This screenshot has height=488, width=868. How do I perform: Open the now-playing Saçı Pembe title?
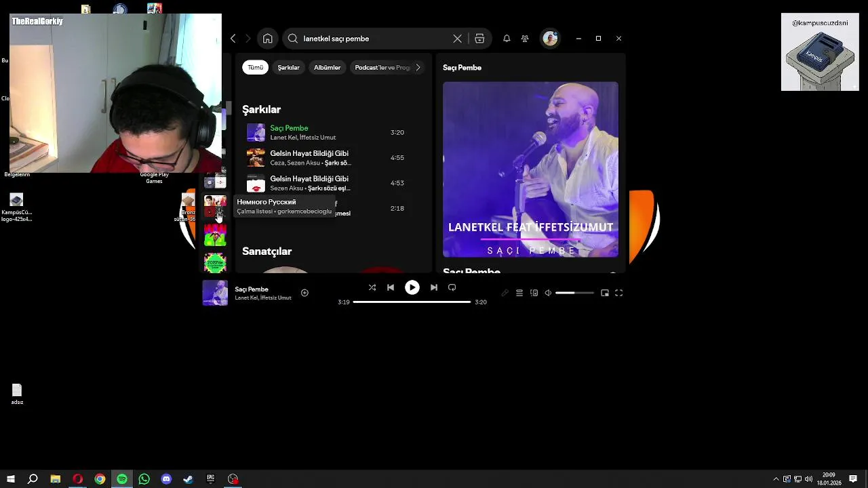(x=252, y=289)
